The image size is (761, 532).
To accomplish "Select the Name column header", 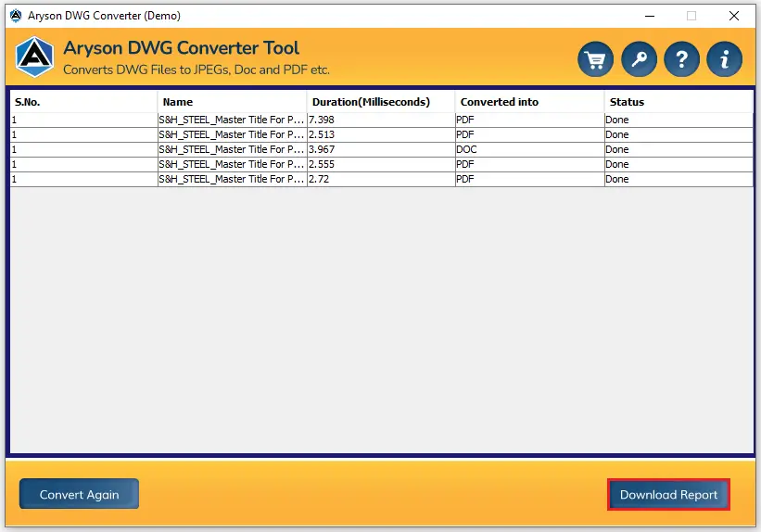I will pyautogui.click(x=232, y=102).
